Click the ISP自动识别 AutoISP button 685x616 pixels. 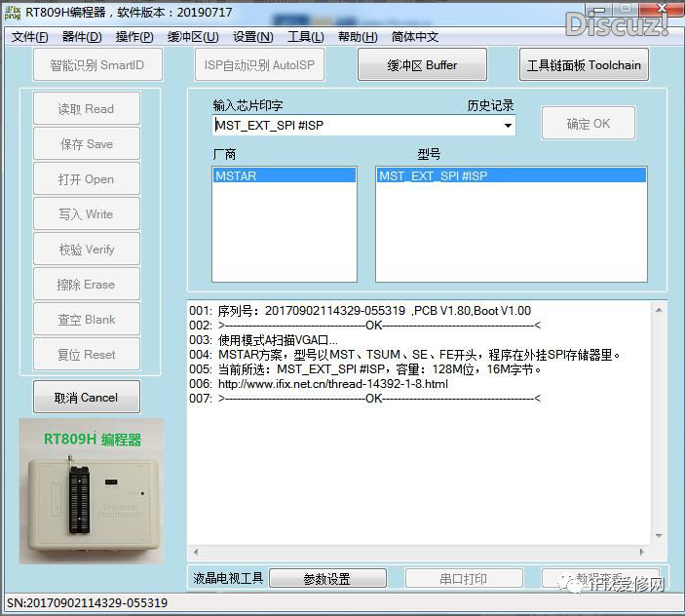point(259,64)
